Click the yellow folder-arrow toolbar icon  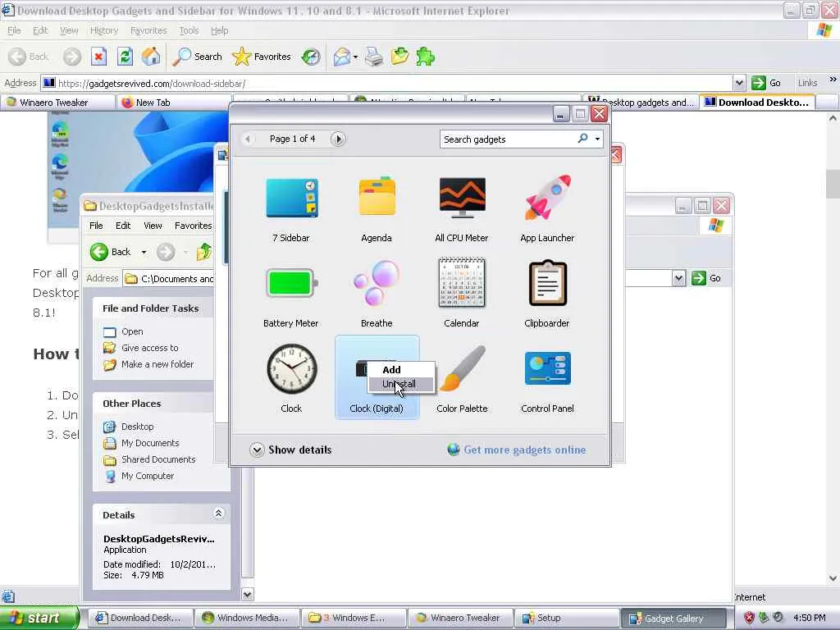tap(399, 57)
